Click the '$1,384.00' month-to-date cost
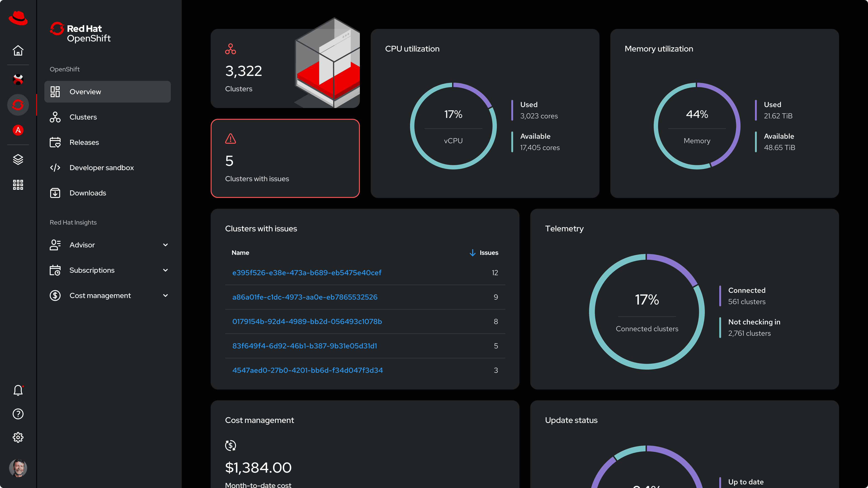Viewport: 868px width, 488px height. click(258, 467)
